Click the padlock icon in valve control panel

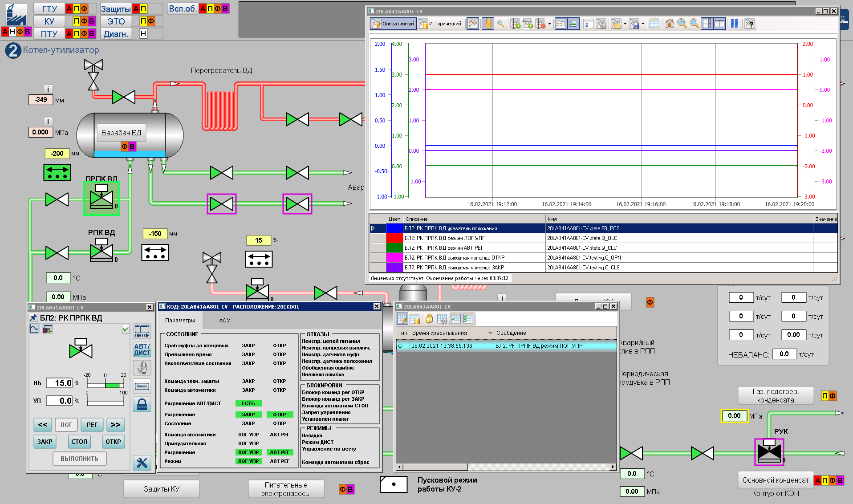[142, 404]
